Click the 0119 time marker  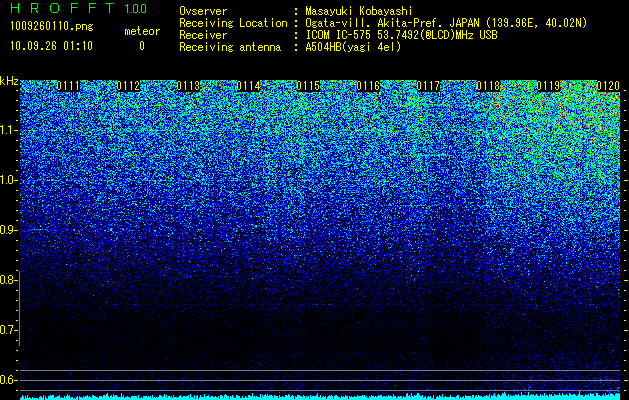[x=548, y=86]
